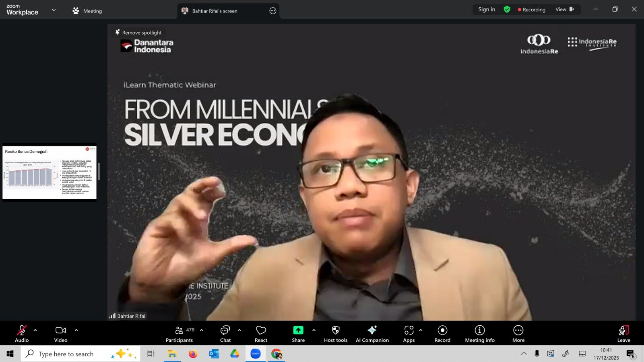Open the Chat panel
Viewport: 644px width, 362px height.
(x=225, y=333)
